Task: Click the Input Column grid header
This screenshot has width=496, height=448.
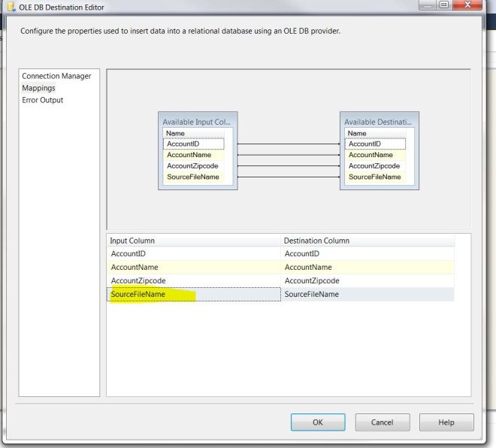Action: point(192,241)
